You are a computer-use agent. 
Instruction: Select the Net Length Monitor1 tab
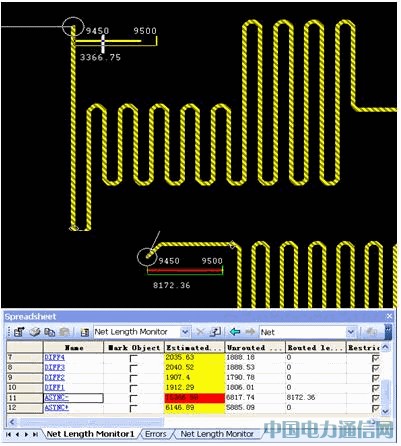(x=90, y=434)
